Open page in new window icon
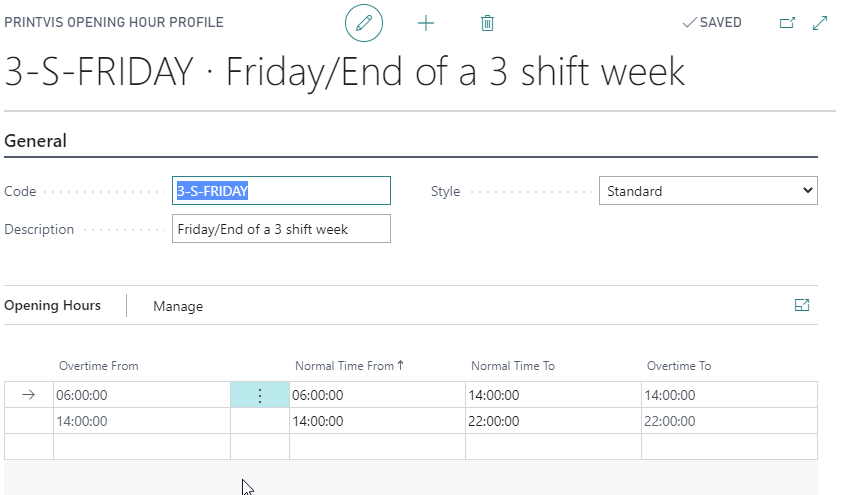Viewport: 846px width, 495px height. pos(787,23)
